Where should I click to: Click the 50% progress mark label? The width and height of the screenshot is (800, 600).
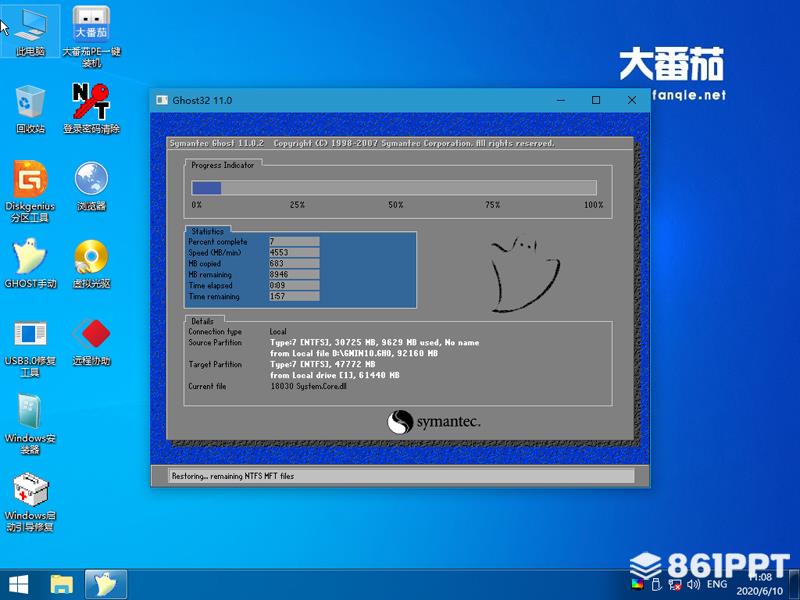pos(395,205)
